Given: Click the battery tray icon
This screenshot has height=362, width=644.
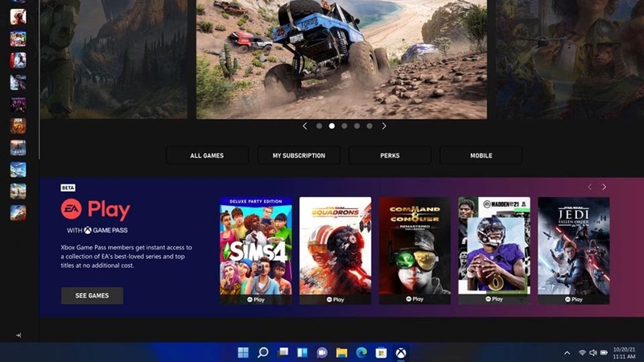Looking at the screenshot, I should [x=604, y=353].
